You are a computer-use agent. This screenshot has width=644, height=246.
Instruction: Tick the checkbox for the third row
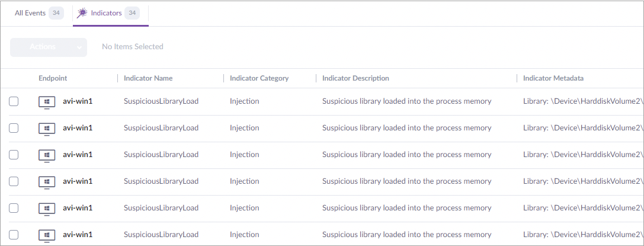pos(14,155)
